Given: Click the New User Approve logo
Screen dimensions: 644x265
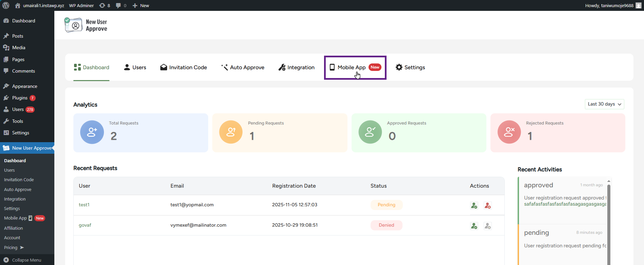Looking at the screenshot, I should [86, 25].
